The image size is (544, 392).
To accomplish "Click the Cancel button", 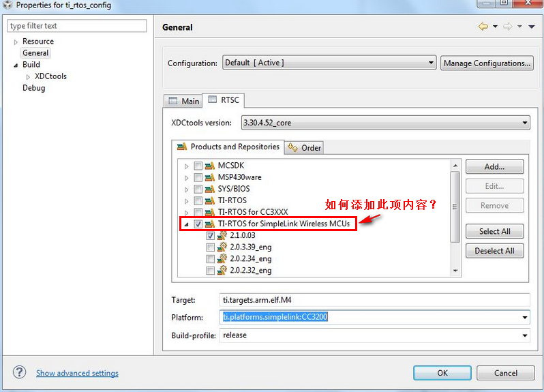I will (x=506, y=373).
